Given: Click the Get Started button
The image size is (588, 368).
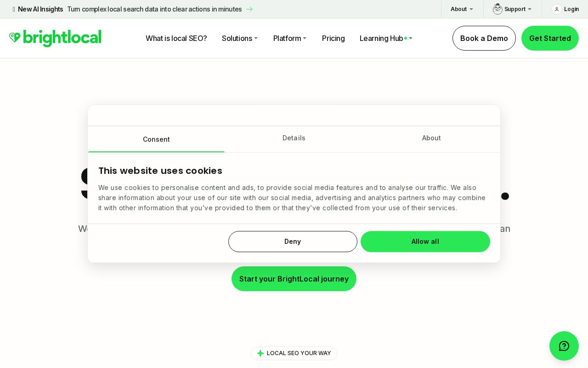Looking at the screenshot, I should [550, 38].
